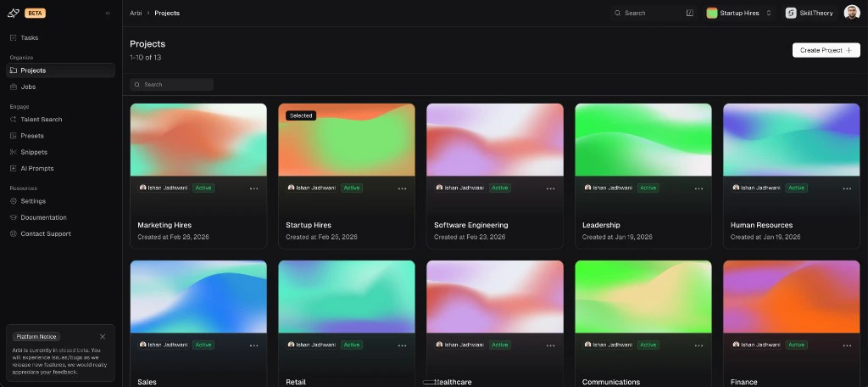Open more options for Startup Hires

tap(403, 188)
